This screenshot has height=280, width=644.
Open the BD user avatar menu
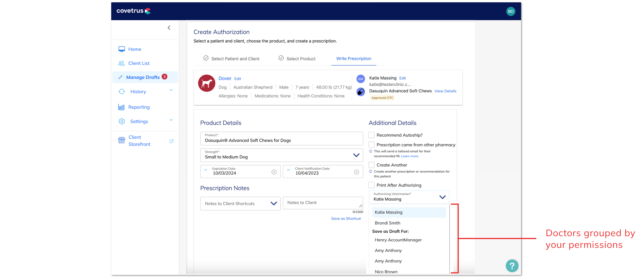(x=511, y=11)
